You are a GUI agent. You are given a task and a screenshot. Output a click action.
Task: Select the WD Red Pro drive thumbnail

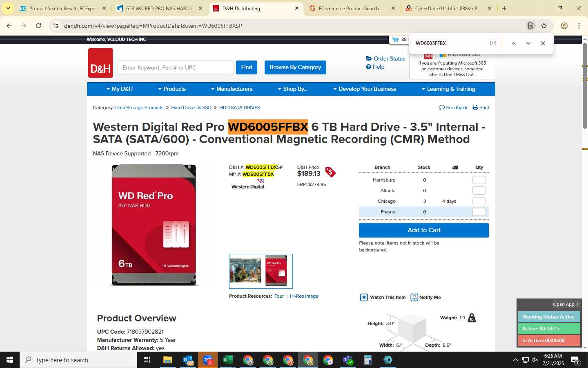276,271
